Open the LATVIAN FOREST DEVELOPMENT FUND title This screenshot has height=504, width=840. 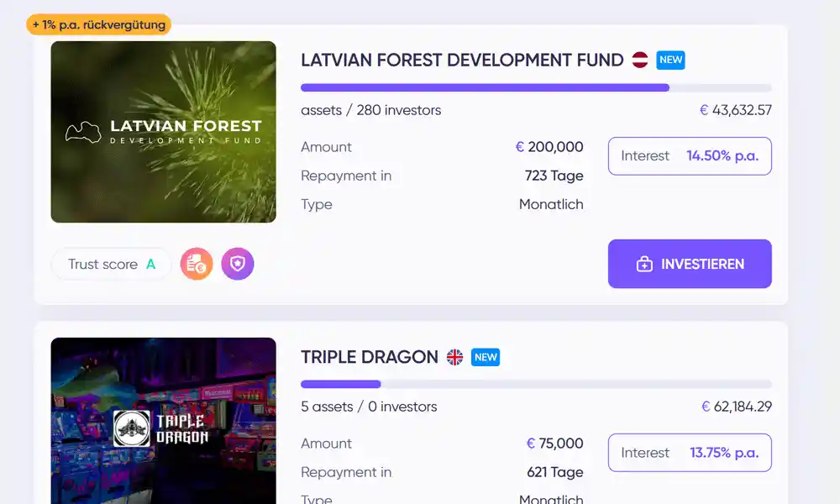click(462, 60)
